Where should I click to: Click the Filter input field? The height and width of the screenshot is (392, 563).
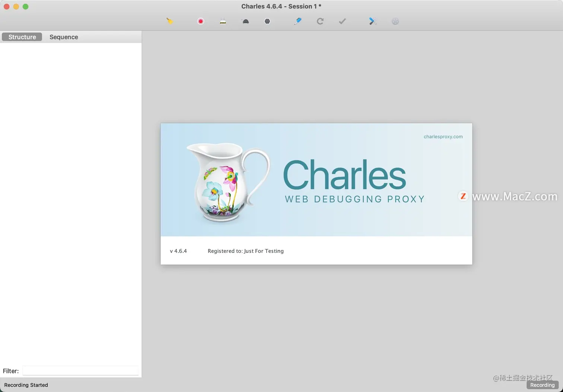point(80,371)
